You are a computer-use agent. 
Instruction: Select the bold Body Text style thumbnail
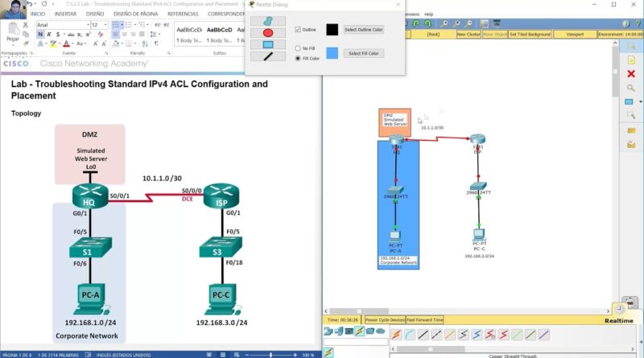[219, 35]
